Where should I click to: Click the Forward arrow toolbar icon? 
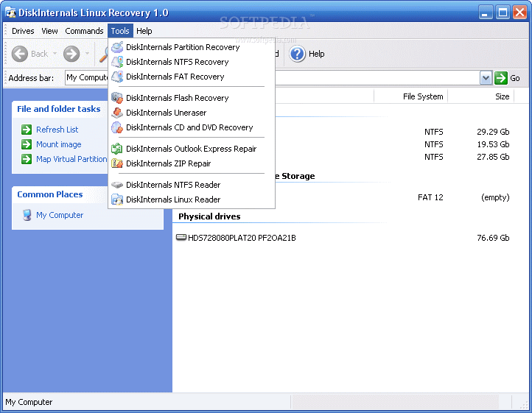click(x=71, y=54)
